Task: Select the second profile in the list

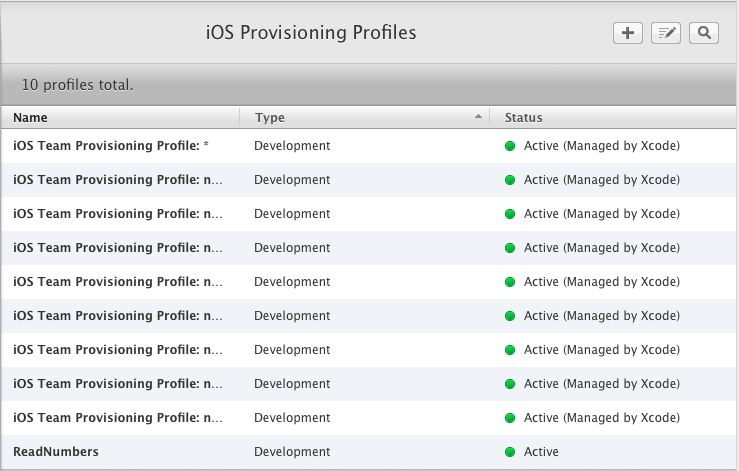Action: pyautogui.click(x=117, y=180)
